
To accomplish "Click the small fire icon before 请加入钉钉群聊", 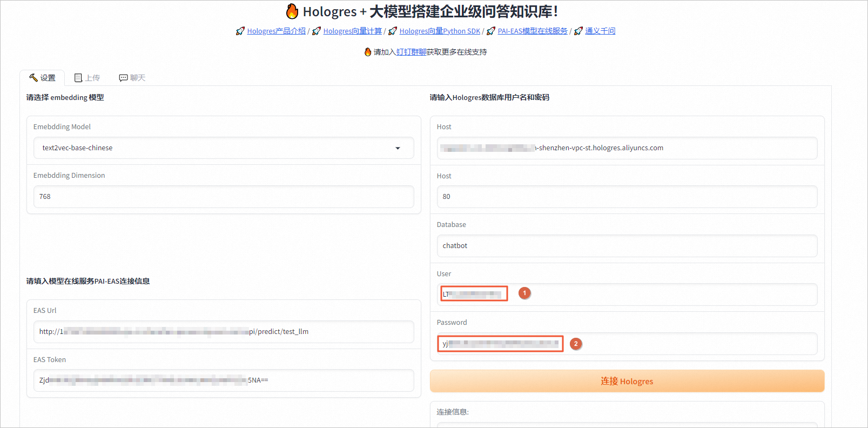I will (368, 52).
